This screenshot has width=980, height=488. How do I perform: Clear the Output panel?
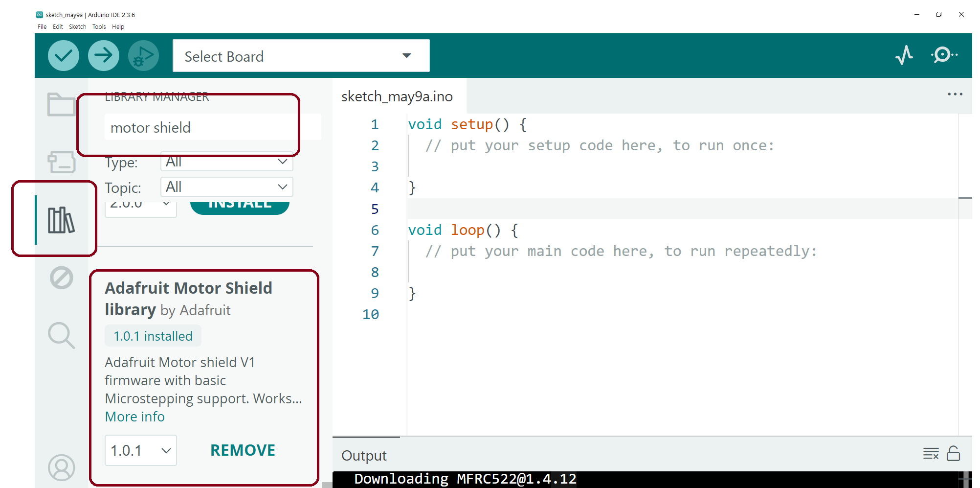point(931,454)
